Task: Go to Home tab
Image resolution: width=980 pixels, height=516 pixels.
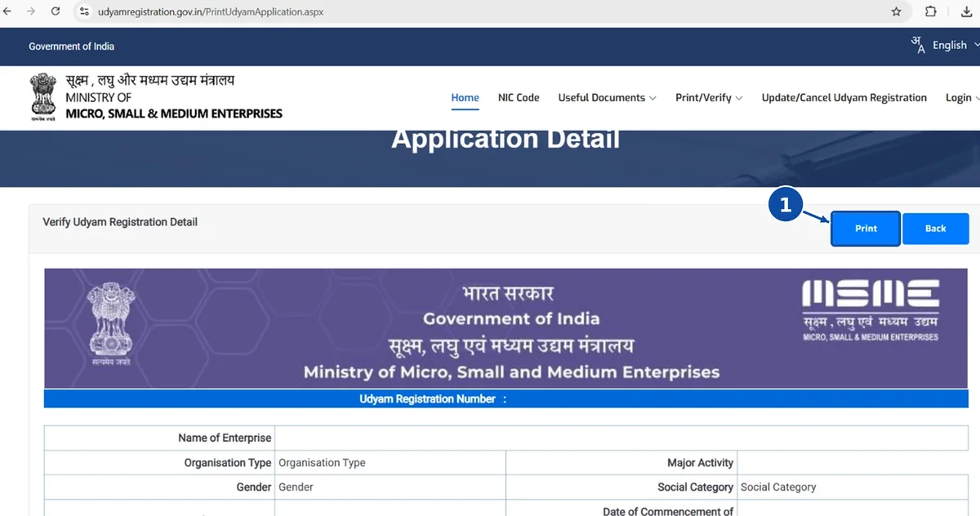Action: [x=465, y=98]
